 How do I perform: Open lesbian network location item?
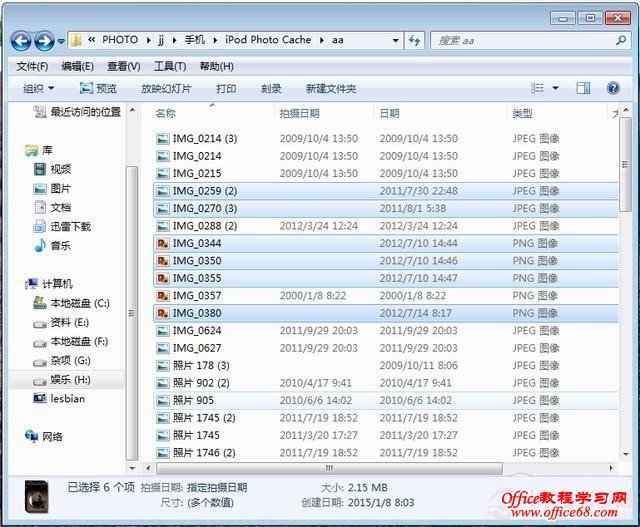pos(59,399)
